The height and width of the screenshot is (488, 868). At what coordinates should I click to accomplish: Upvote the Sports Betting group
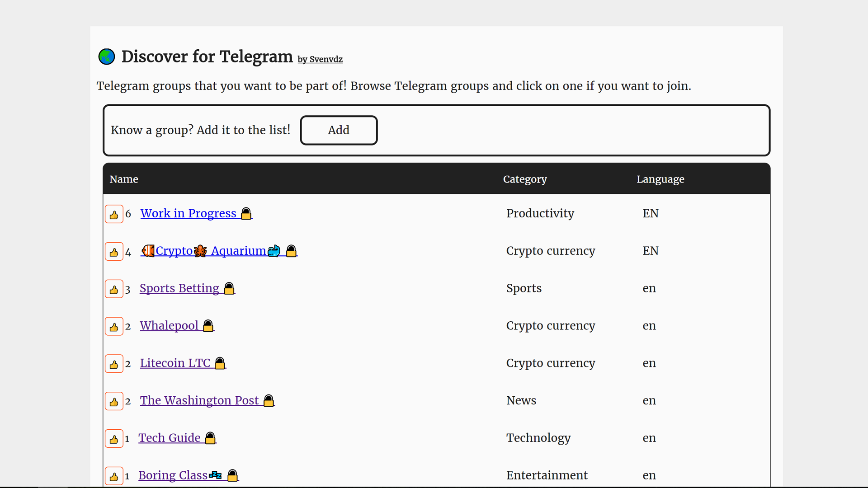[x=113, y=289]
